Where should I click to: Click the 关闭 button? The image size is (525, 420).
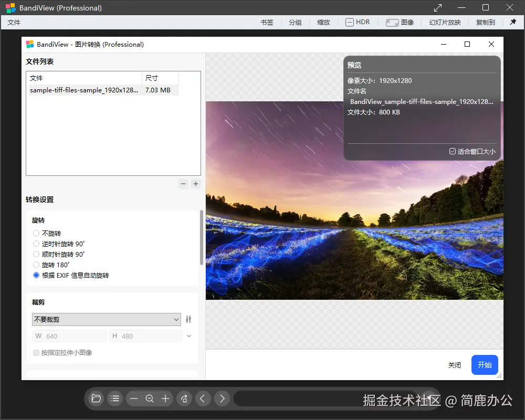pos(454,365)
